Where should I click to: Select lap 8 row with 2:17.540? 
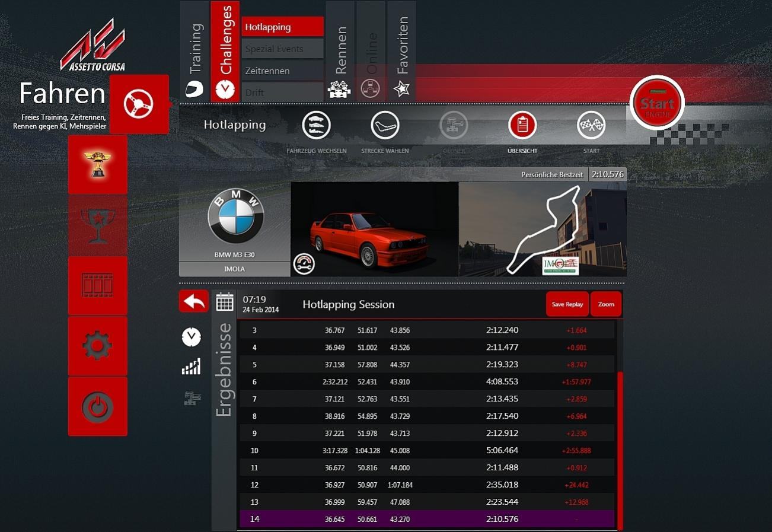pyautogui.click(x=427, y=416)
